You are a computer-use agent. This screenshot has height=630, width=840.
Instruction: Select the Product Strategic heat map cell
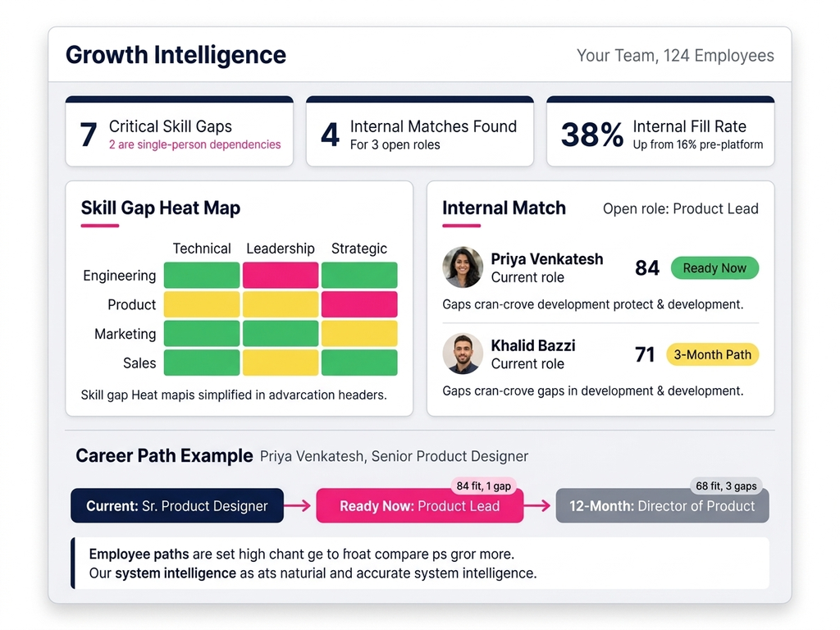pyautogui.click(x=359, y=304)
